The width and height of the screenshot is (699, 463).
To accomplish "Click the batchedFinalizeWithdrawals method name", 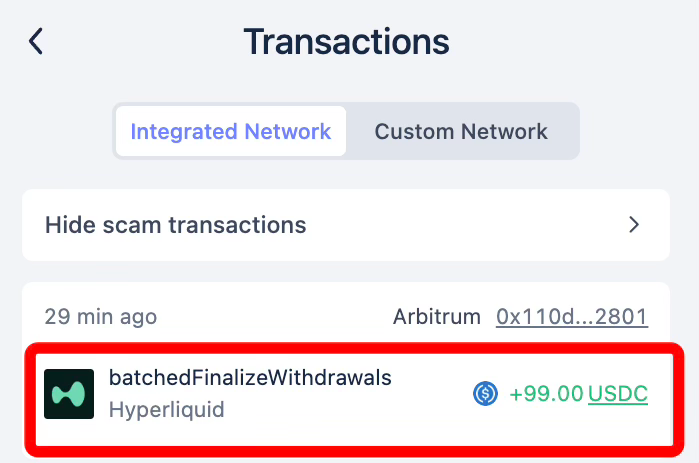I will (x=250, y=378).
